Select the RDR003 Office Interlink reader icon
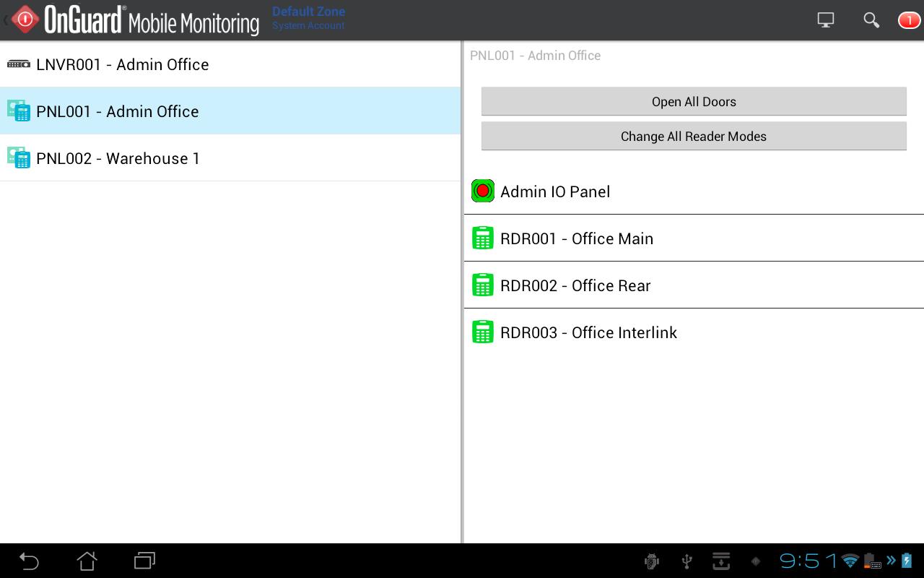924x578 pixels. click(482, 332)
